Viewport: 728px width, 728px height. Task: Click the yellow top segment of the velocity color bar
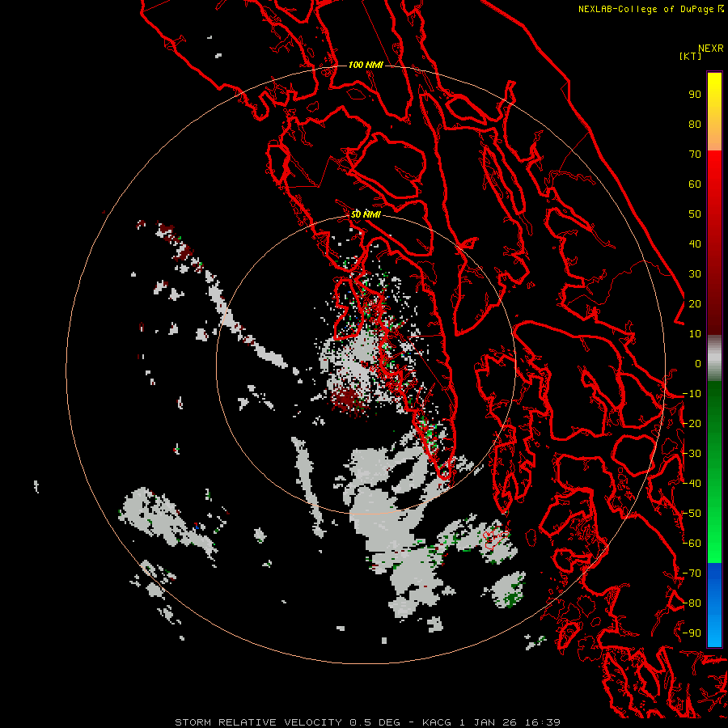tap(714, 112)
